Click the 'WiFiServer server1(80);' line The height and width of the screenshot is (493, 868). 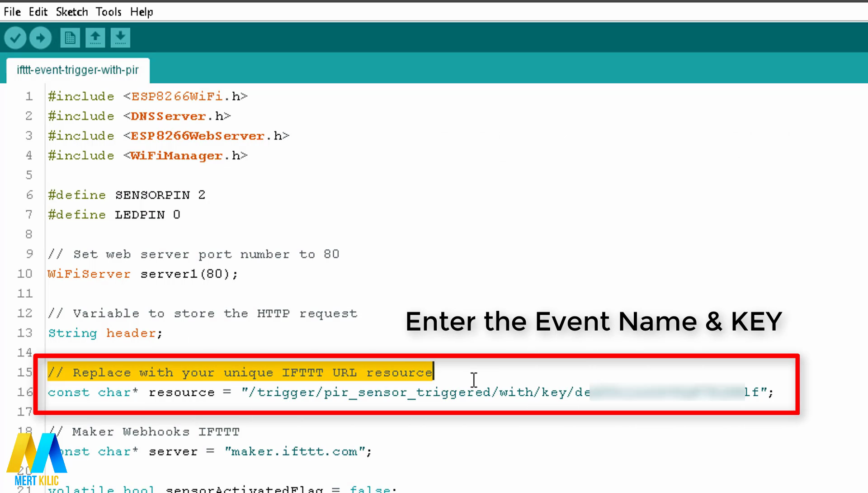click(x=142, y=274)
